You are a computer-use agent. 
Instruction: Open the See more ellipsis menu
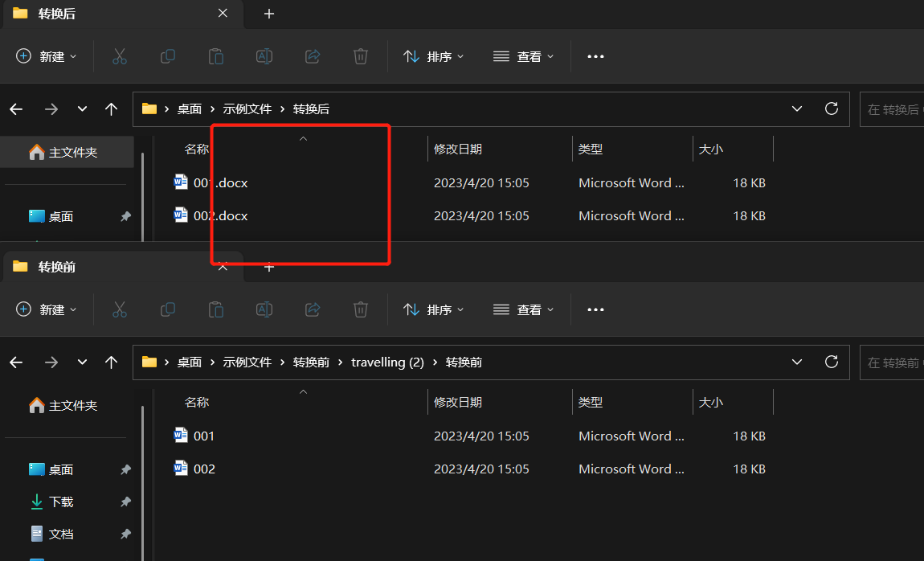[595, 56]
